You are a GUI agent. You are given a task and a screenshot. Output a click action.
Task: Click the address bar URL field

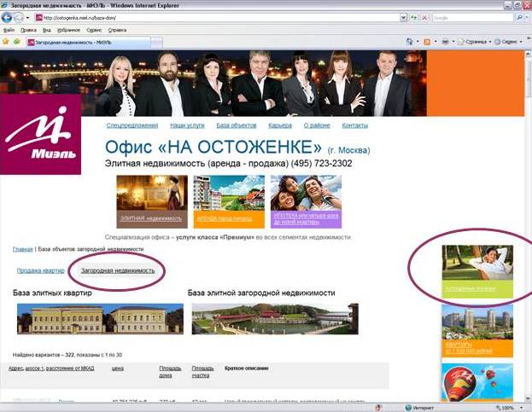(x=217, y=18)
